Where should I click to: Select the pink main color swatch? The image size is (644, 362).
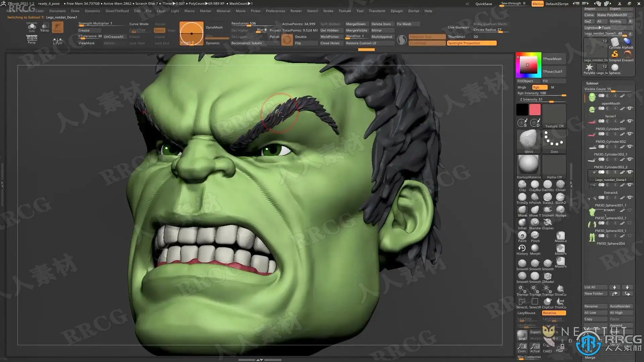tap(535, 110)
